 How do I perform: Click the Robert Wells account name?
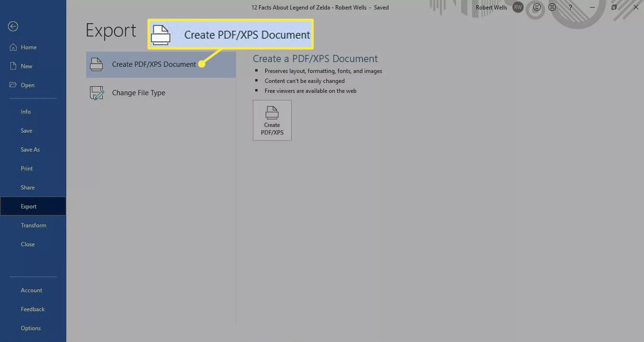(492, 8)
